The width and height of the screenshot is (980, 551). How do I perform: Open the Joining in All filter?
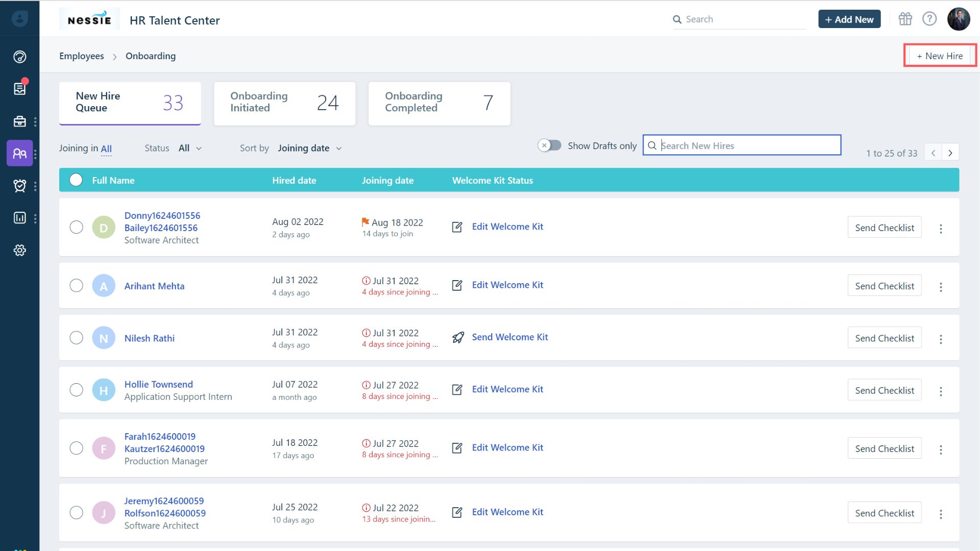click(106, 149)
